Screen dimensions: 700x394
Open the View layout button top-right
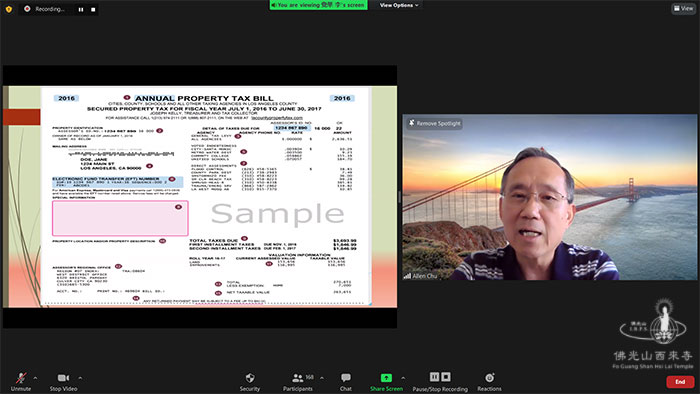[x=683, y=8]
